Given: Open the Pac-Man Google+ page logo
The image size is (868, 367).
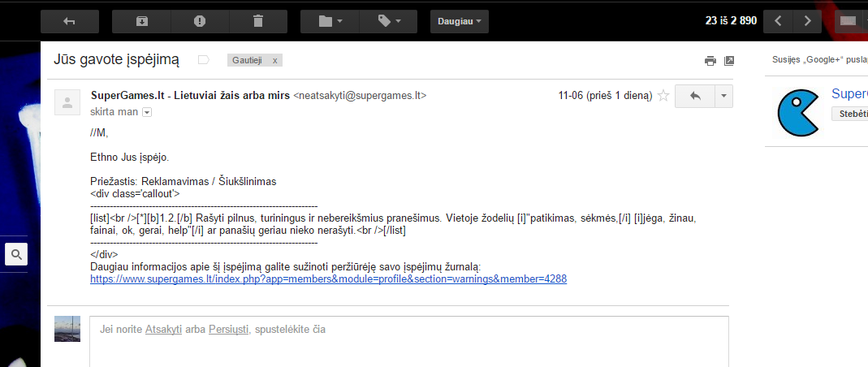Looking at the screenshot, I should pos(799,112).
